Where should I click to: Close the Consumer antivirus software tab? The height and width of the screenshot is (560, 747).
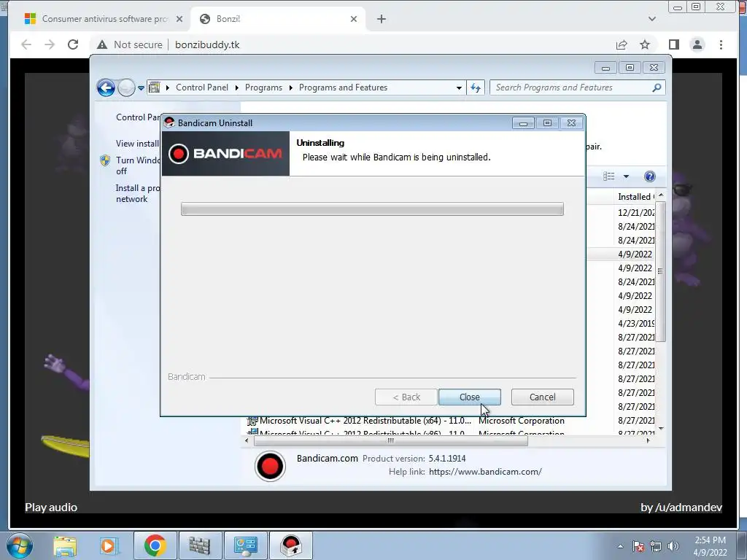pos(179,19)
